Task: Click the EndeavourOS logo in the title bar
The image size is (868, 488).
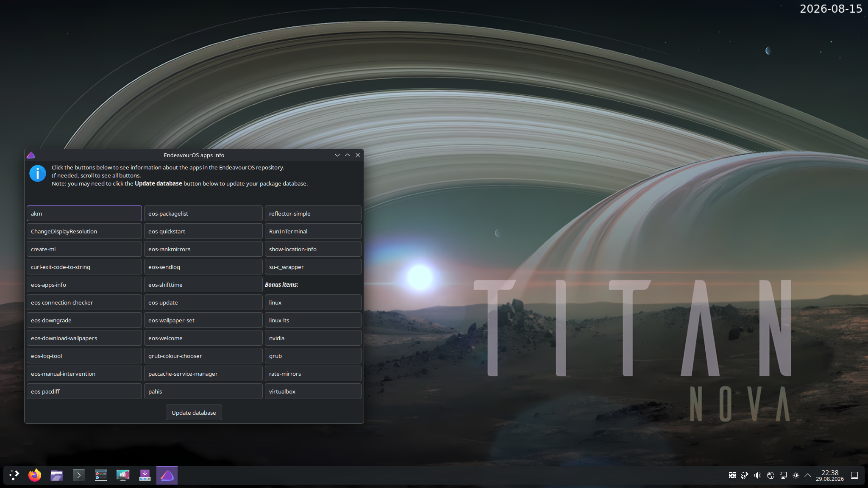Action: pyautogui.click(x=31, y=155)
